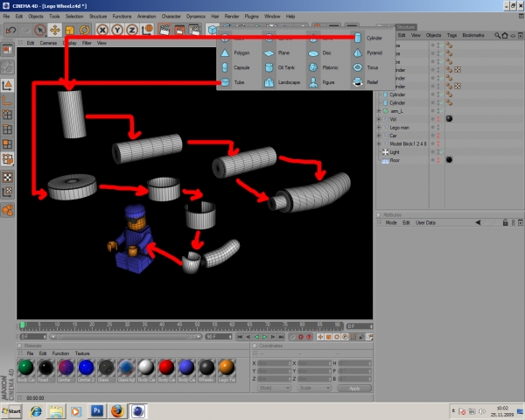This screenshot has width=525, height=420.
Task: Expand the arm_L object tree
Action: click(x=379, y=111)
